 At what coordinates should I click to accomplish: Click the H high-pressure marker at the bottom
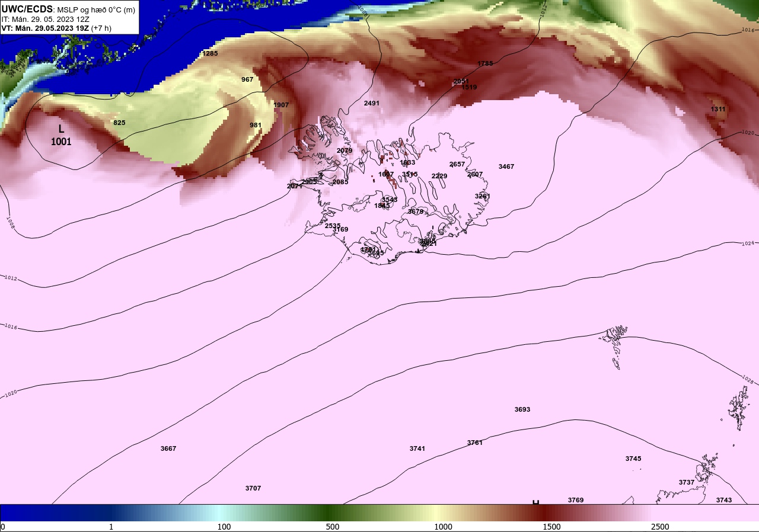tap(535, 502)
